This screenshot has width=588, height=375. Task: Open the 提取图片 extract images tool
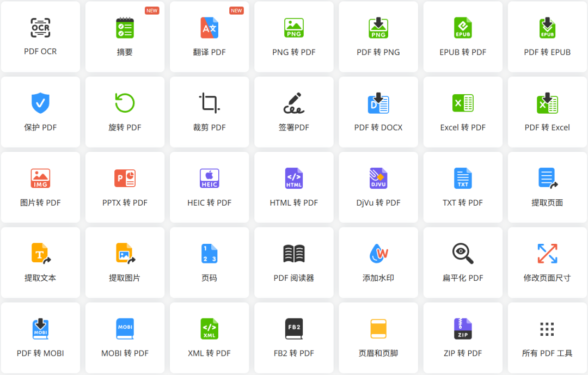tap(125, 262)
